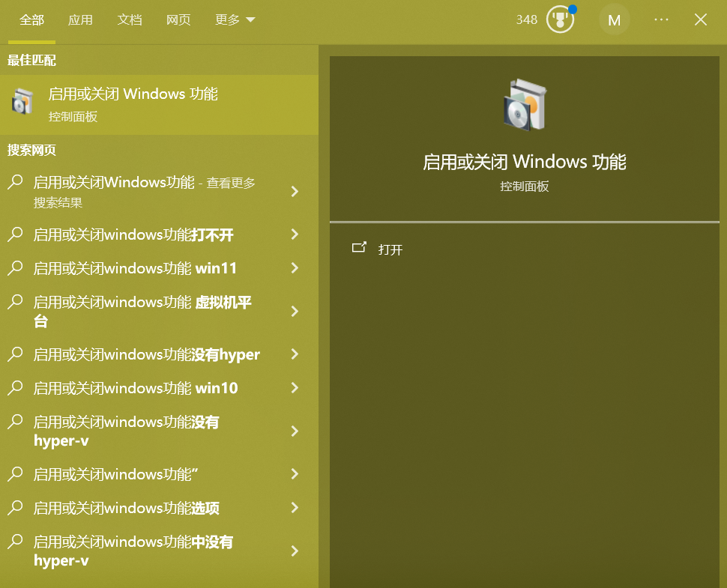Viewport: 727px width, 588px height.
Task: Click the large Windows Features icon in preview pane
Action: pos(525,105)
